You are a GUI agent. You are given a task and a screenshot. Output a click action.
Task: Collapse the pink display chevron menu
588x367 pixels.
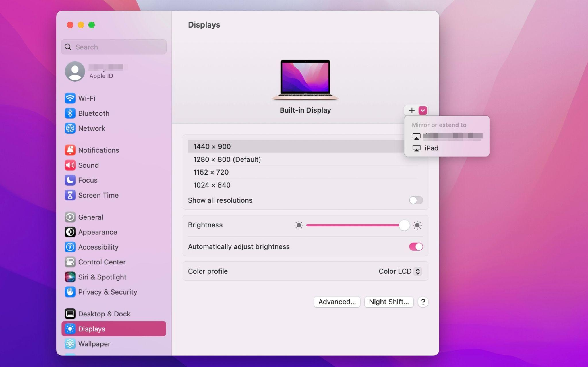click(423, 110)
